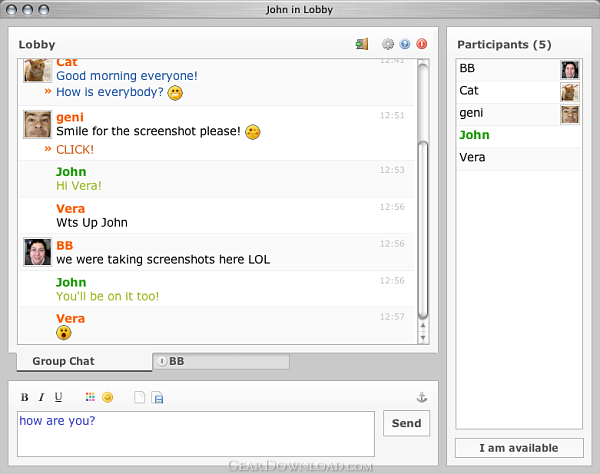This screenshot has height=474, width=600.
Task: Click the message input field
Action: coord(196,434)
